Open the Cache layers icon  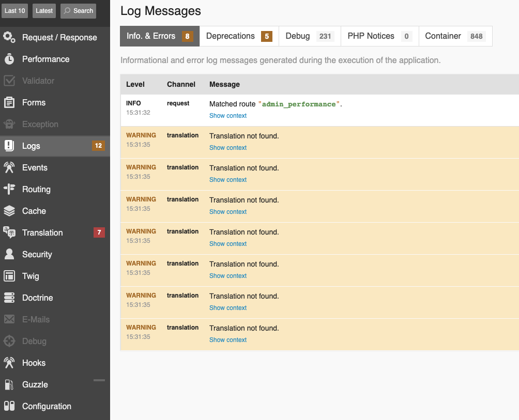pyautogui.click(x=9, y=211)
